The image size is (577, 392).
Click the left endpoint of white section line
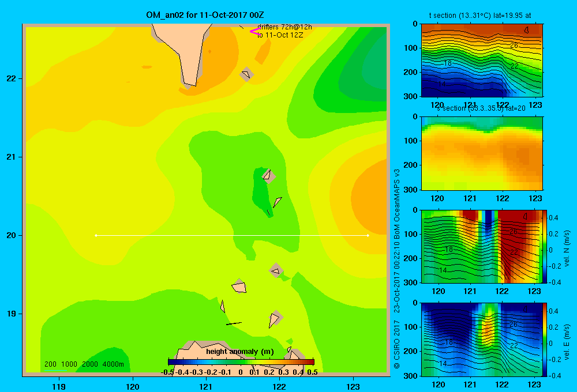96,235
